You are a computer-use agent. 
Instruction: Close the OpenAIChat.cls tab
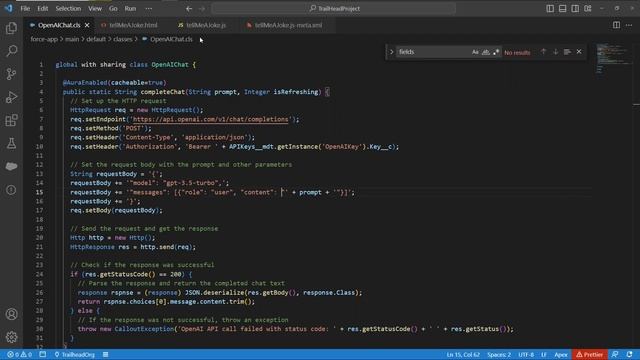tap(87, 25)
